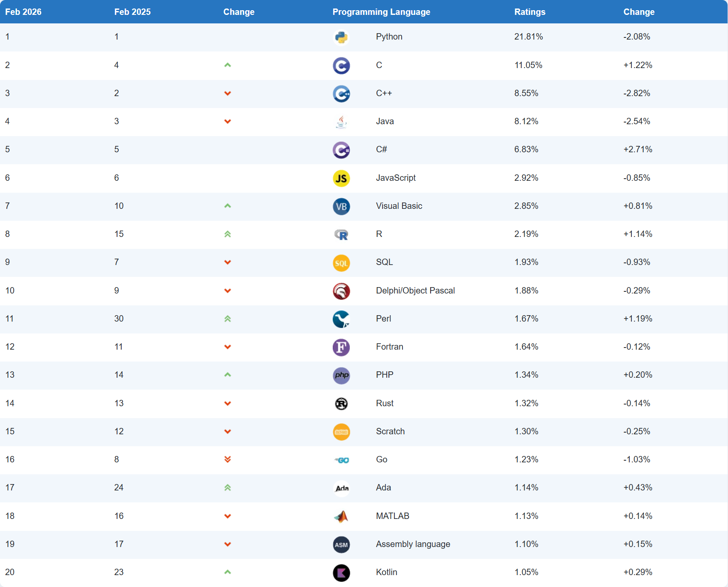The height and width of the screenshot is (587, 728).
Task: Click the red down arrow in C++ row
Action: point(228,94)
